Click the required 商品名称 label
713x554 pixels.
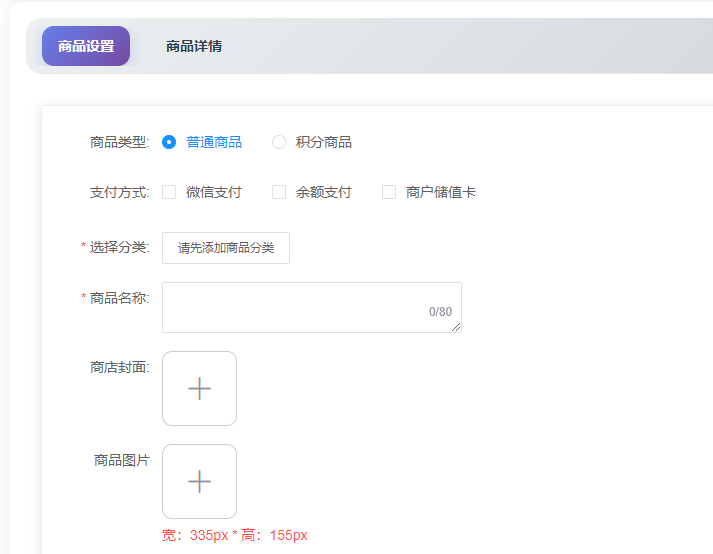point(118,297)
